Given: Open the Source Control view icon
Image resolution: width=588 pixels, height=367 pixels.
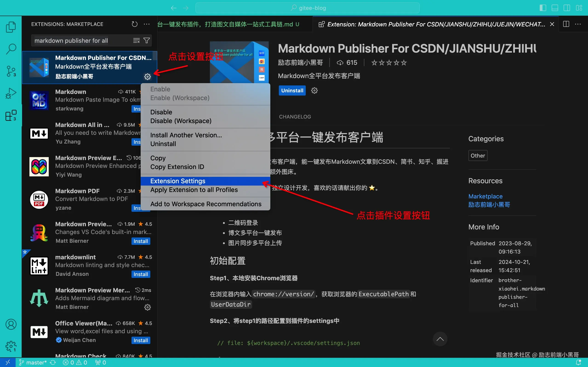Looking at the screenshot, I should point(11,71).
